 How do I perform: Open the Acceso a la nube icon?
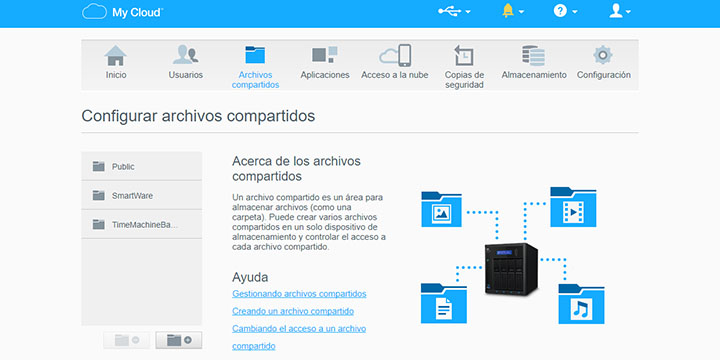pyautogui.click(x=394, y=56)
